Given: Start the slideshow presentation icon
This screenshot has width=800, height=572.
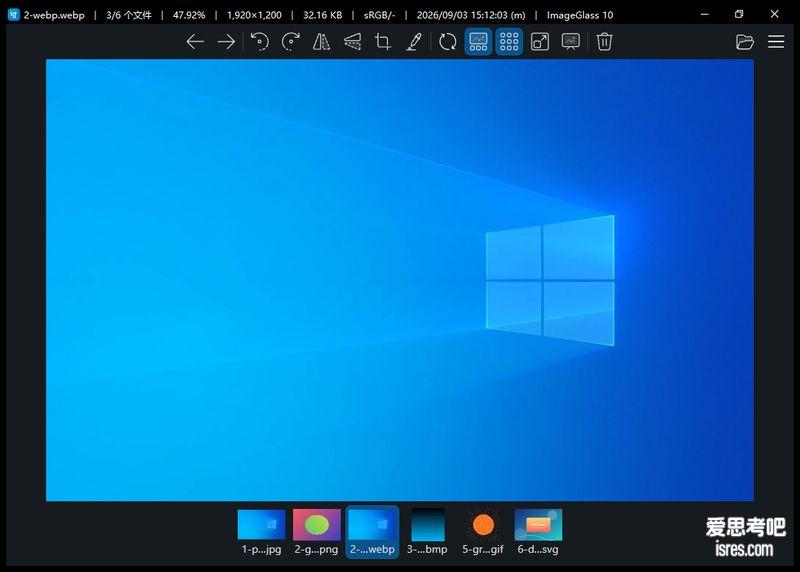Looking at the screenshot, I should (x=570, y=42).
